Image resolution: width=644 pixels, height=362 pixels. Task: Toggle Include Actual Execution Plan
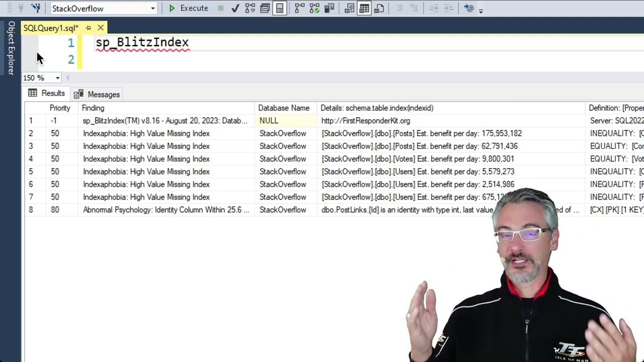tap(300, 8)
